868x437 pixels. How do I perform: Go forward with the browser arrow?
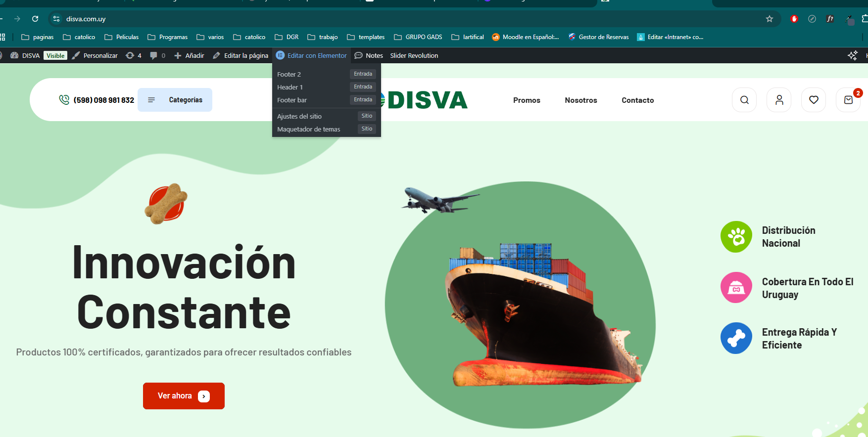17,19
